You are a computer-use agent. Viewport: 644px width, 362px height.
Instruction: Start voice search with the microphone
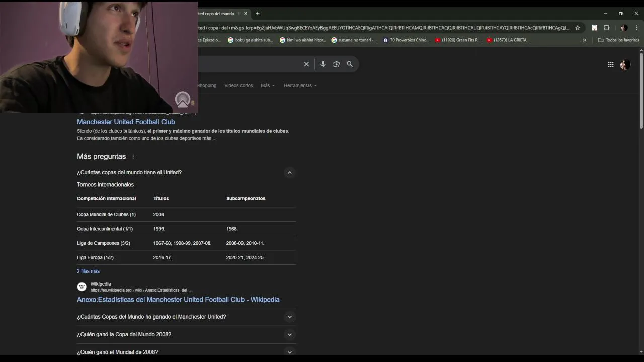323,64
